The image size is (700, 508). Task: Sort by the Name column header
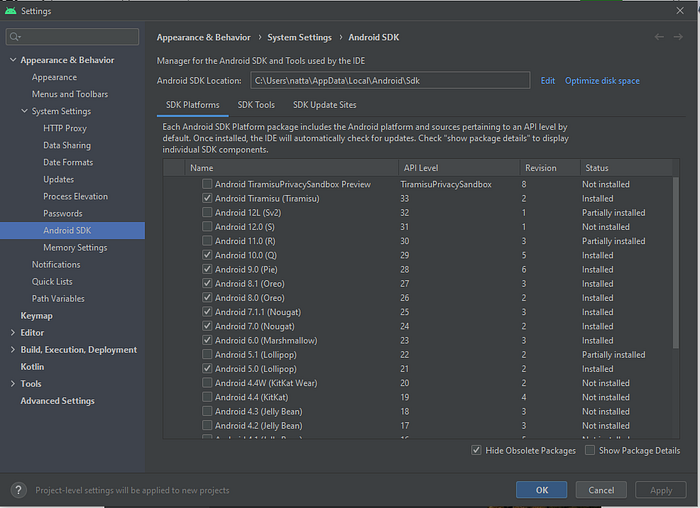(292, 168)
